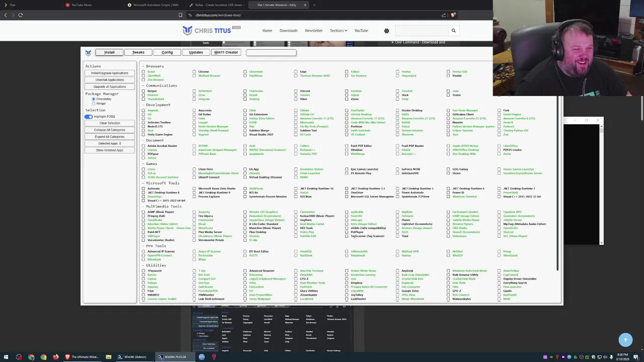Collapse the Browsers category

(153, 66)
